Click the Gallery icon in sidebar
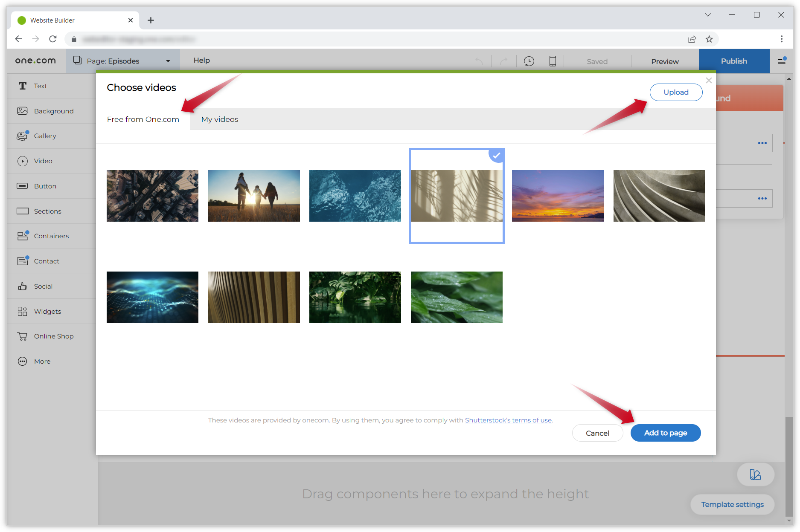800x532 pixels. [22, 136]
